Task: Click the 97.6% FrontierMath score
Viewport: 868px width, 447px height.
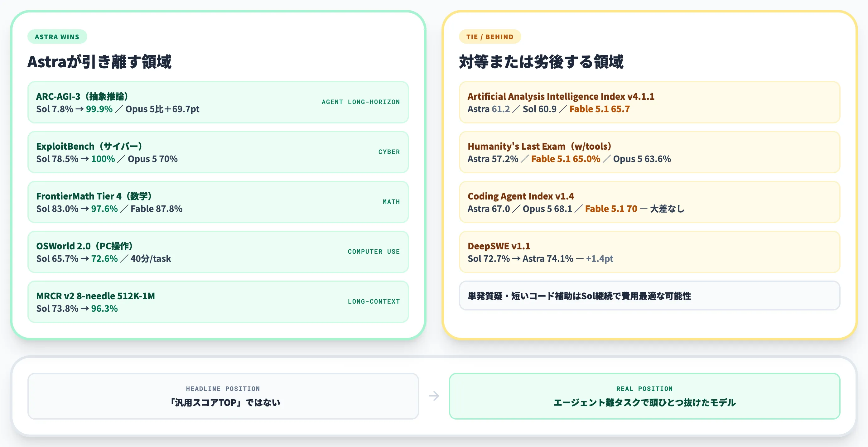Action: coord(104,209)
